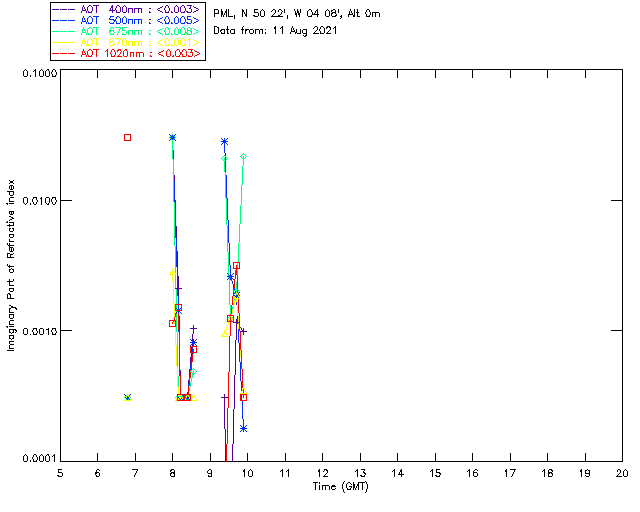Viewport: 640px width, 512px height.
Task: Click the 0.0010 y-axis tick label
Action: (36, 330)
